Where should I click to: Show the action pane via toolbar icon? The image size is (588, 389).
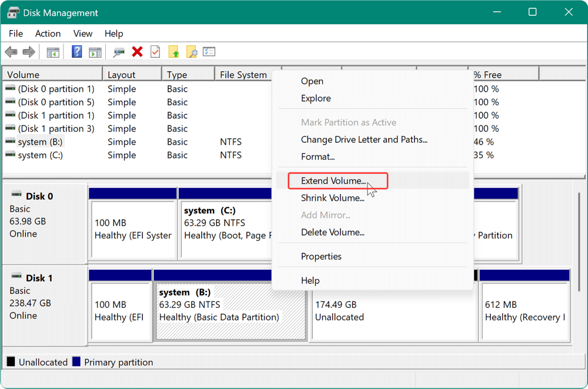pos(96,52)
